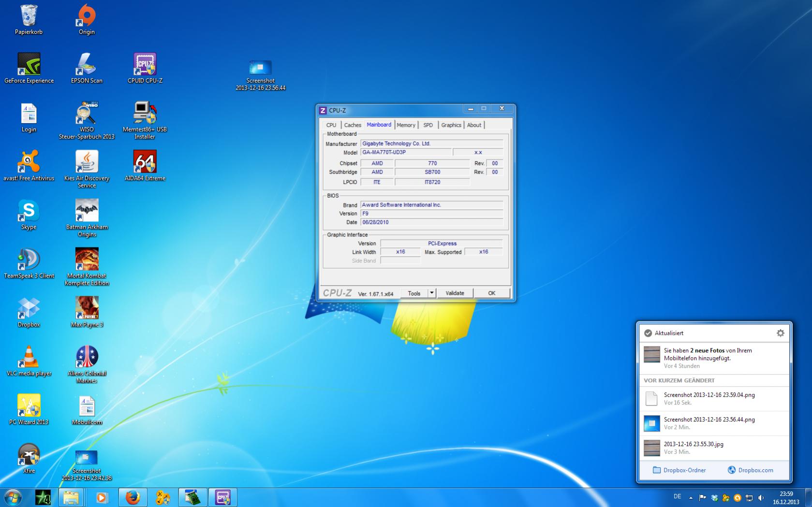Open the taskbar clock showing 23:59
812x507 pixels.
pos(786,498)
